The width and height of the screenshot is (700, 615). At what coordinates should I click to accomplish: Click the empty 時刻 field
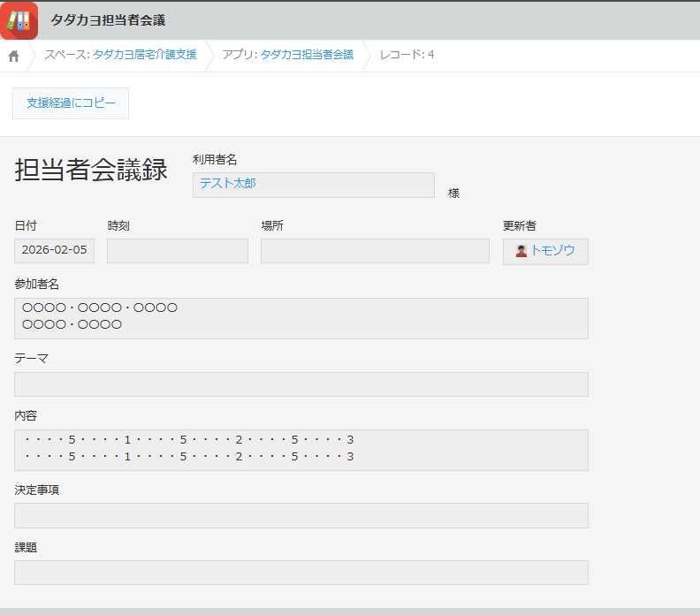tap(177, 251)
